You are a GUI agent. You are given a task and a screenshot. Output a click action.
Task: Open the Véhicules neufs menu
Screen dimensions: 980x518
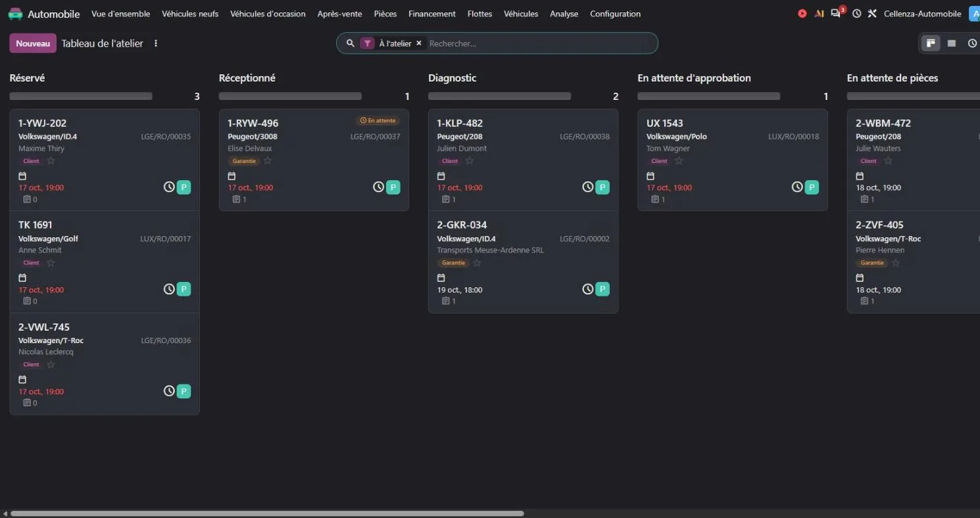pos(190,14)
